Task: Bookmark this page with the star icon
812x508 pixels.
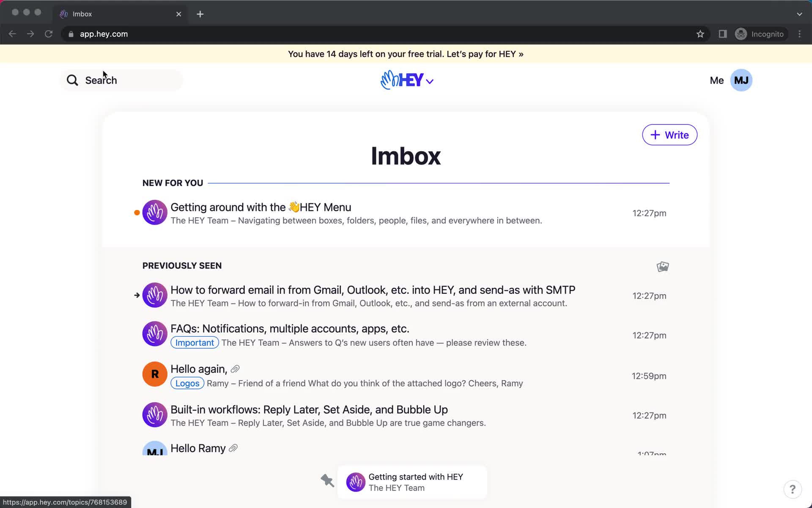Action: 700,34
